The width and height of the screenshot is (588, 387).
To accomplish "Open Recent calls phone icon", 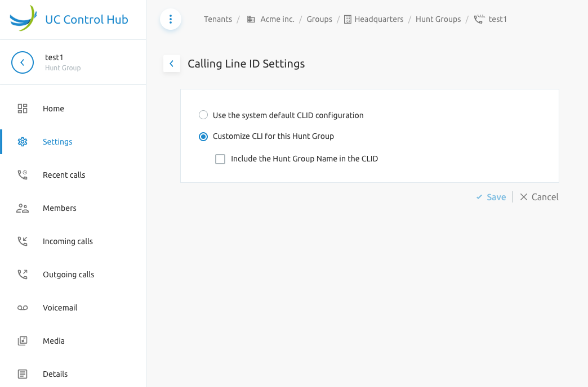I will pos(23,175).
